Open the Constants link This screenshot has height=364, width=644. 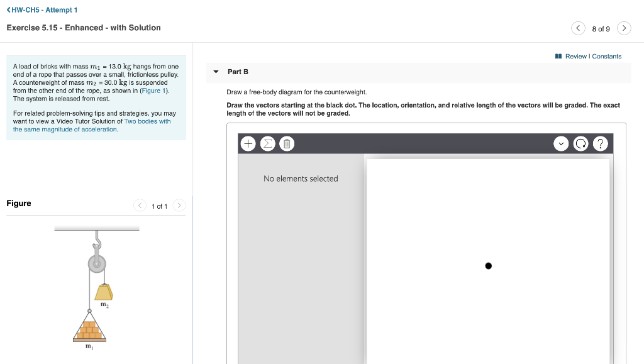(x=607, y=56)
